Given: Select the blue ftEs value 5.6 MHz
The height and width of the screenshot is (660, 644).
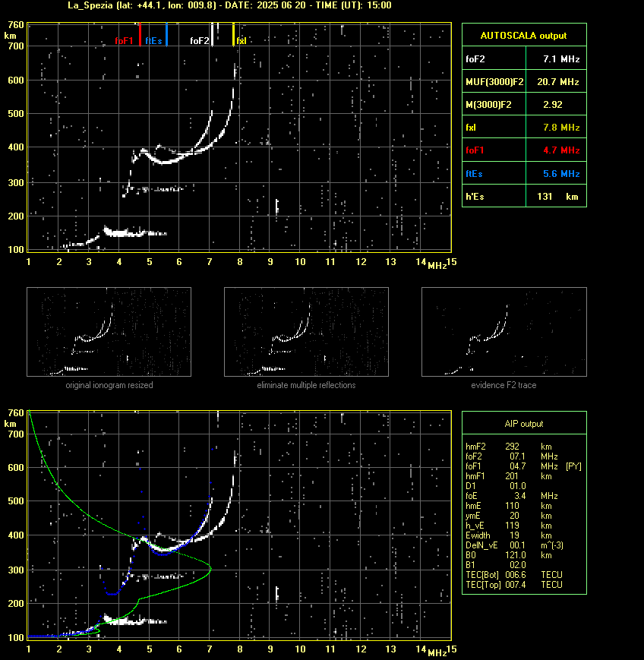Looking at the screenshot, I should (561, 174).
